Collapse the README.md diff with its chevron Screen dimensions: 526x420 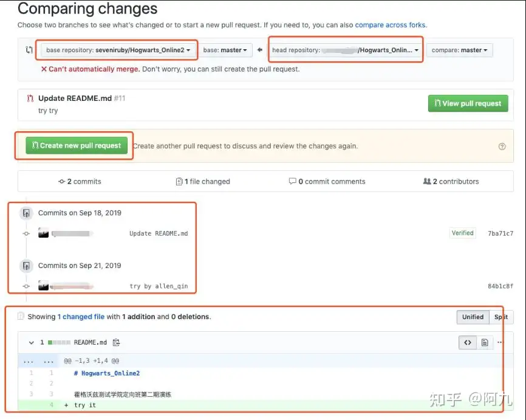click(x=30, y=342)
